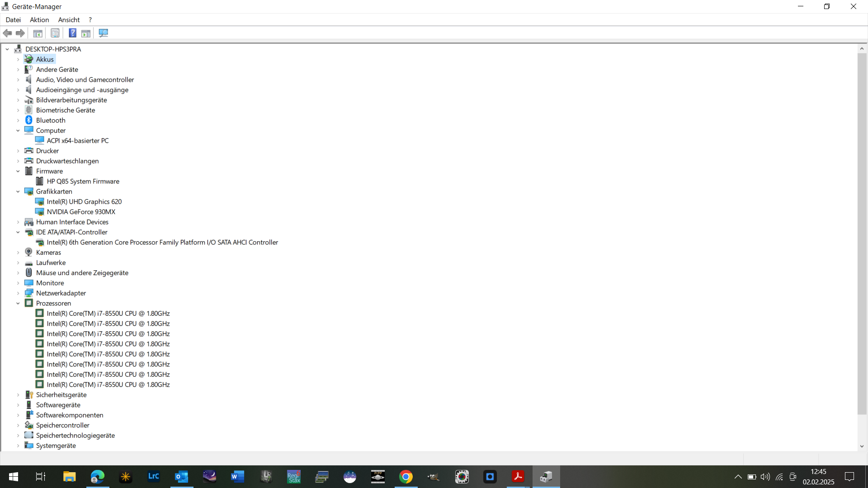Click the blue Help toolbar icon
The image size is (868, 488).
pos(72,33)
